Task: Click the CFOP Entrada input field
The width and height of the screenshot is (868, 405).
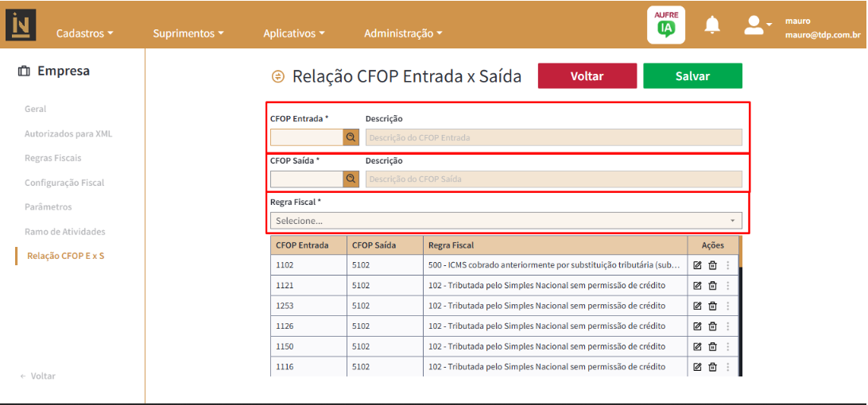Action: pos(307,137)
